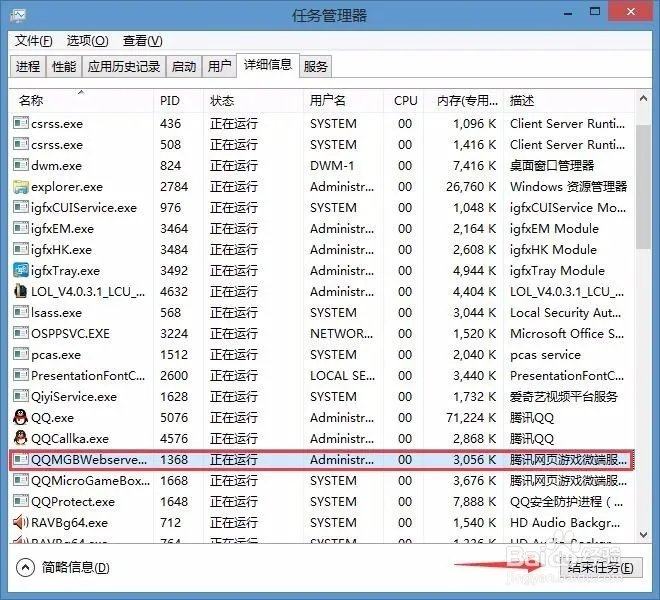The width and height of the screenshot is (660, 600).
Task: Click the 简略信息(D) link
Action: [x=75, y=568]
